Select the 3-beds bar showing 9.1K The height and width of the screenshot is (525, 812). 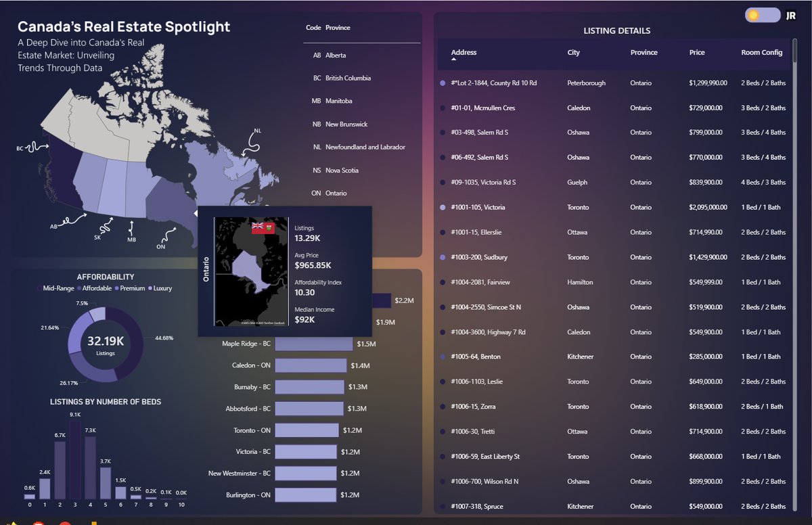point(74,459)
